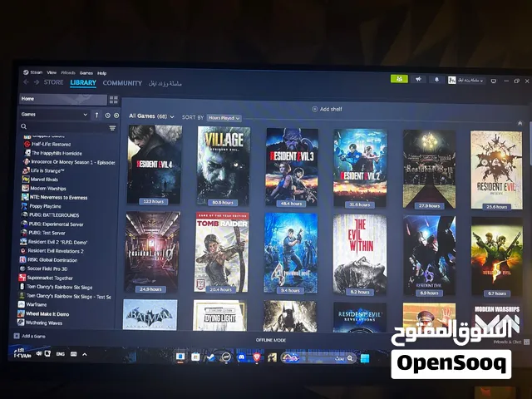The image size is (532, 399).
Task: Open the announcements megaphone icon
Action: 418,80
